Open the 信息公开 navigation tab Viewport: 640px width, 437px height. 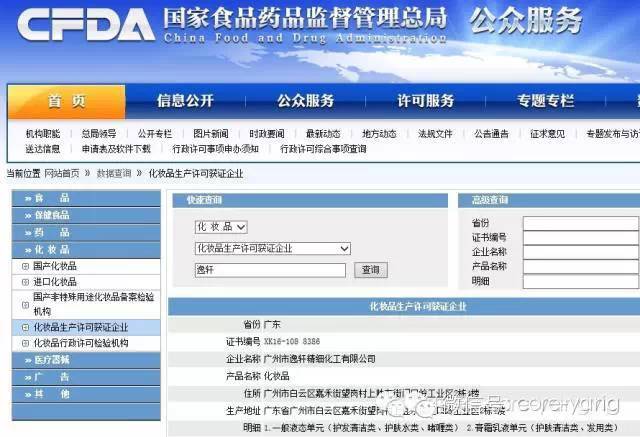[x=185, y=101]
